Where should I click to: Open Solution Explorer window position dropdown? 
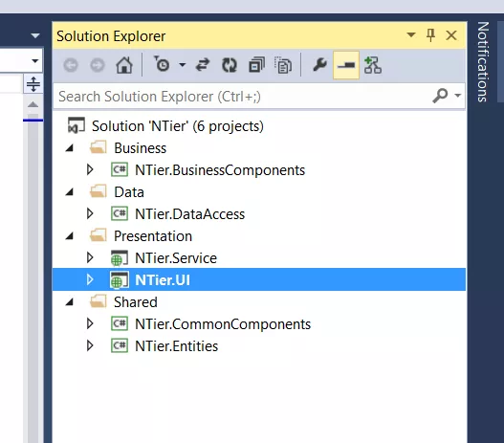tap(411, 34)
